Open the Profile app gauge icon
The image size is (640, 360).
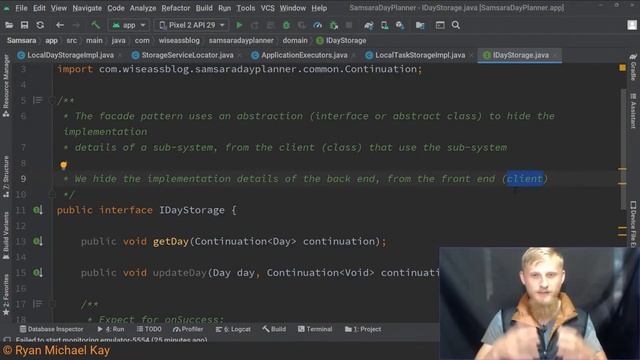point(318,25)
